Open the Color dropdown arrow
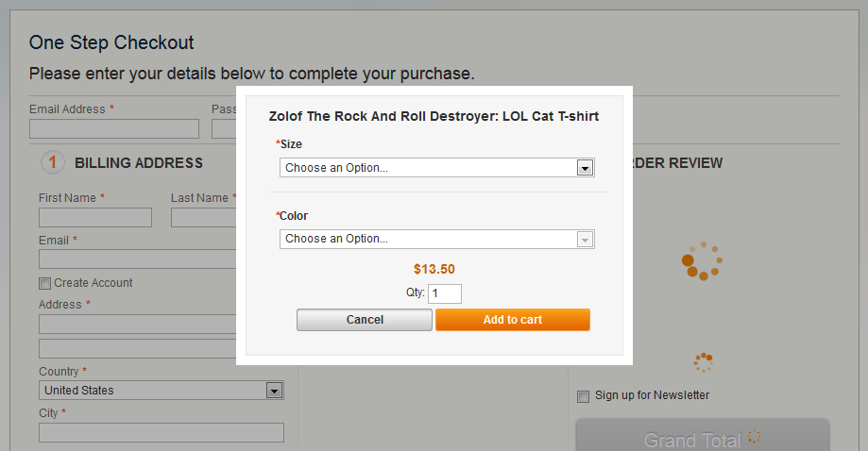This screenshot has width=868, height=451. pos(586,240)
